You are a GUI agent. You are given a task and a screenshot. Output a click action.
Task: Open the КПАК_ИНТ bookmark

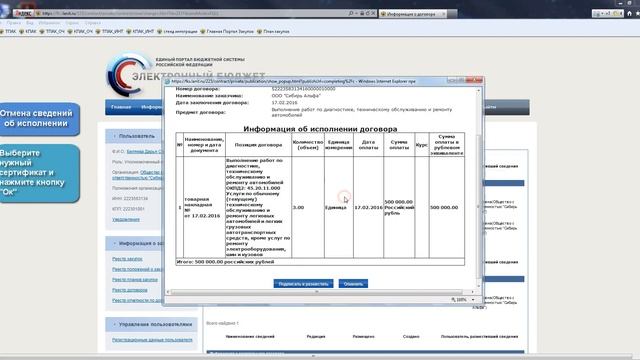(140, 31)
